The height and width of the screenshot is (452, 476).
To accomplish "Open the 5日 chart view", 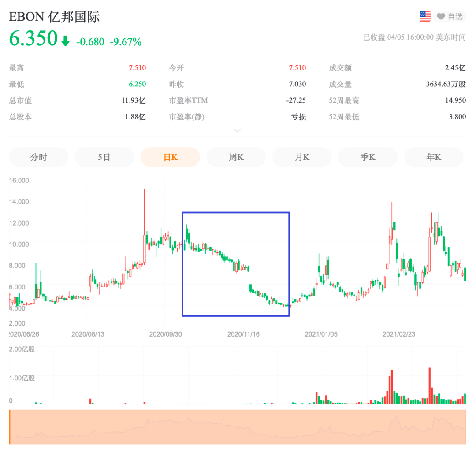I will 104,157.
